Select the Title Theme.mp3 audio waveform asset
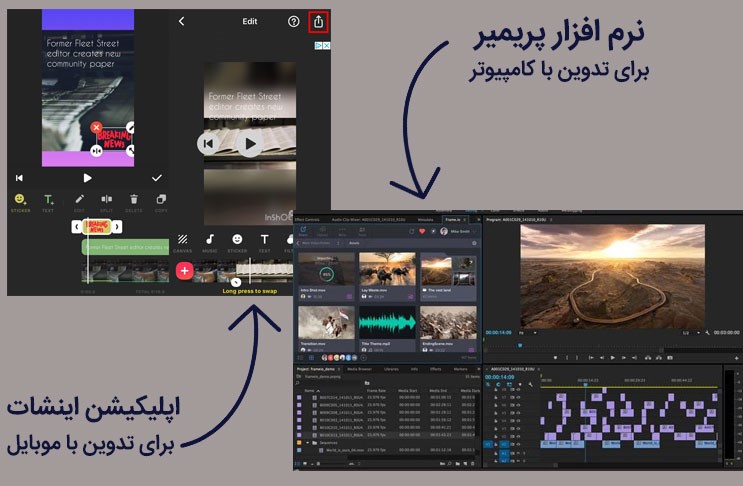This screenshot has height=486, width=743. [x=387, y=322]
